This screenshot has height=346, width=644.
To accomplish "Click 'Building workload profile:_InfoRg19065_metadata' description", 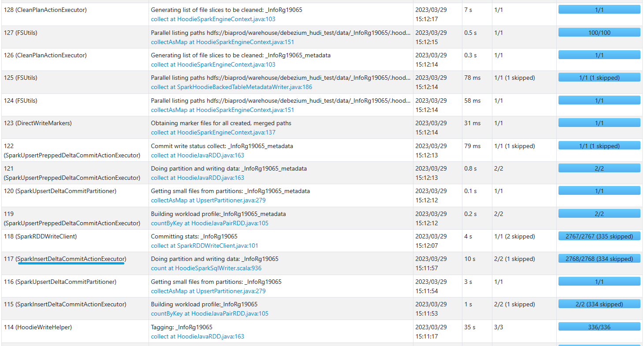I will click(219, 214).
